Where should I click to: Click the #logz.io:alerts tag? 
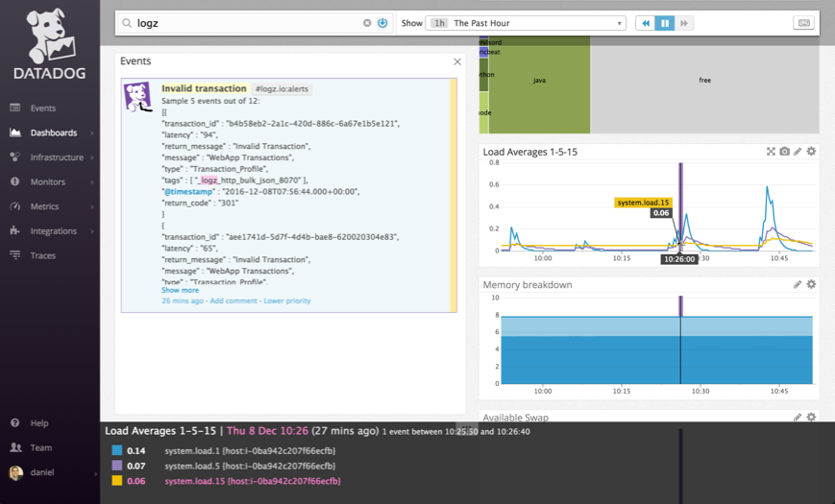coord(282,89)
